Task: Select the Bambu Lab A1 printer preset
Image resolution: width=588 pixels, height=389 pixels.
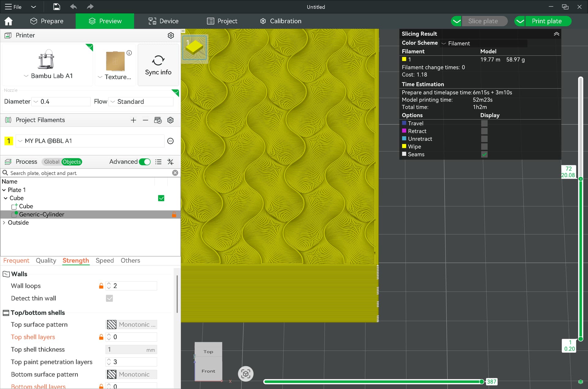Action: coord(47,65)
